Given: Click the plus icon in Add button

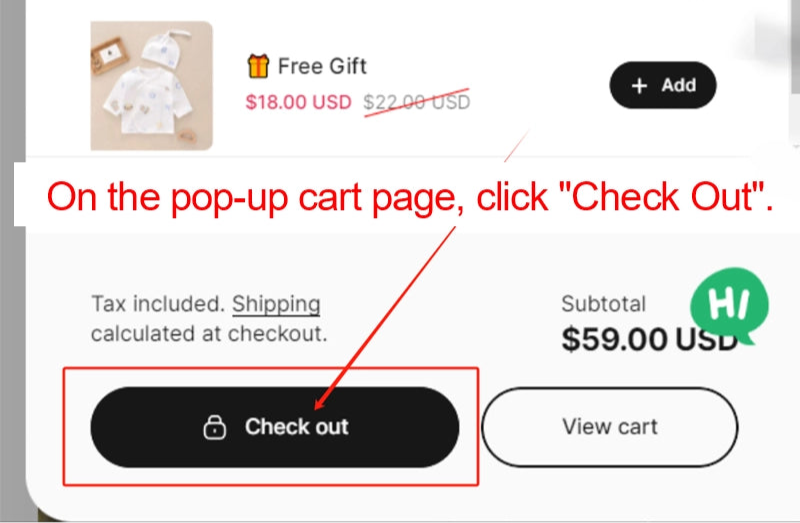Looking at the screenshot, I should 640,86.
